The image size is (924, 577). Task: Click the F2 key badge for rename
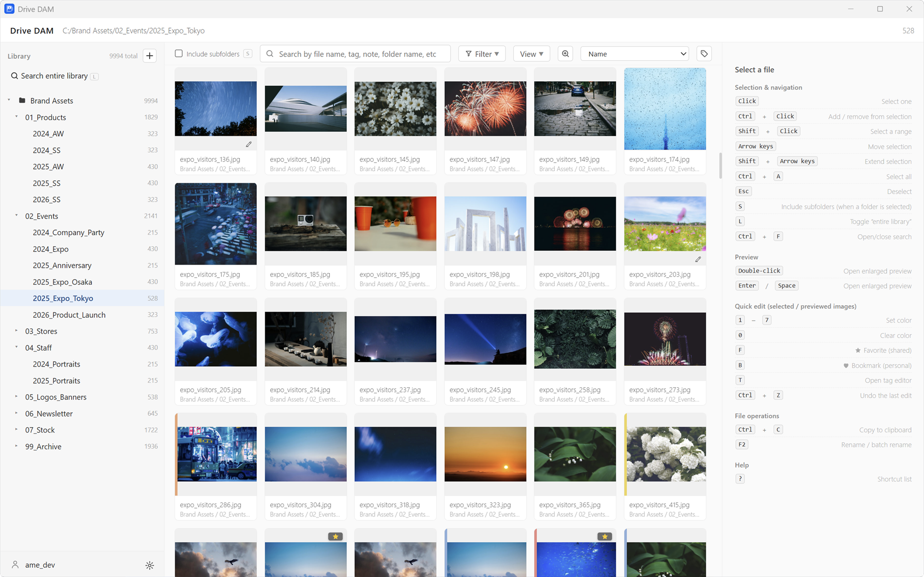[x=741, y=444]
